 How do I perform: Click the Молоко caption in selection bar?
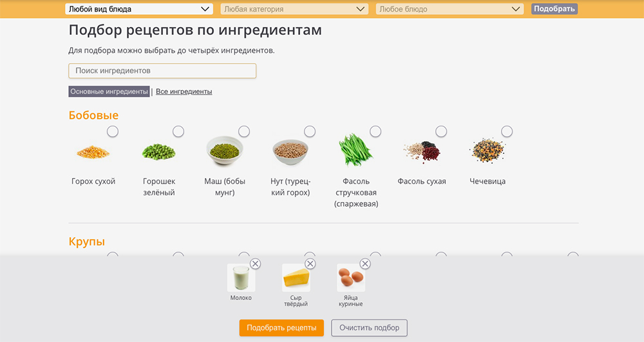click(x=241, y=298)
